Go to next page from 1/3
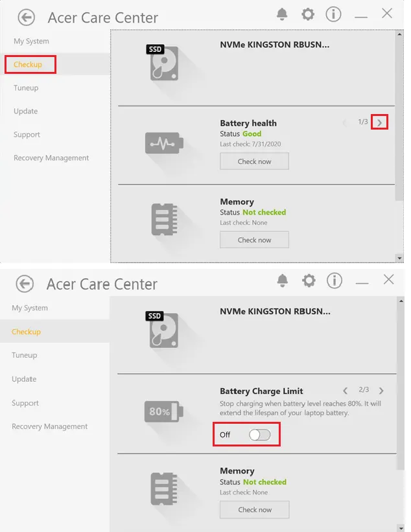The image size is (411, 532). 379,122
